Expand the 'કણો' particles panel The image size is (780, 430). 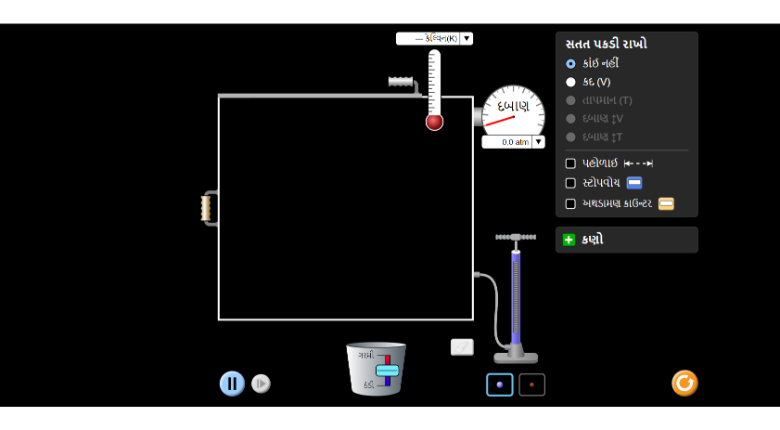569,240
